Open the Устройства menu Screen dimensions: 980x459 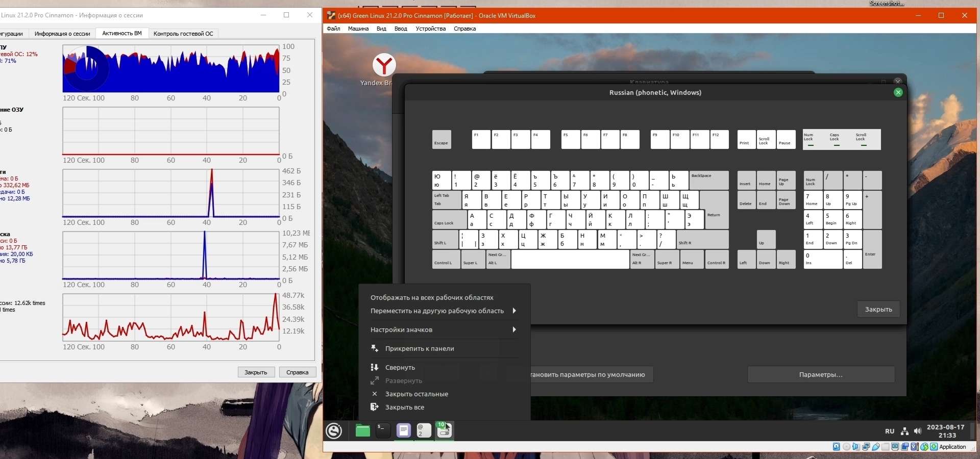(431, 29)
